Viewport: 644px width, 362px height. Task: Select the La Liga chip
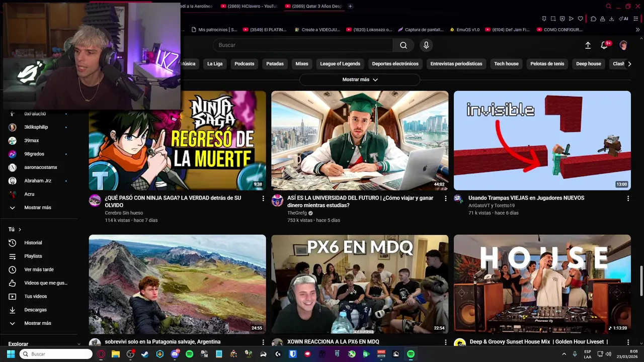pos(215,64)
